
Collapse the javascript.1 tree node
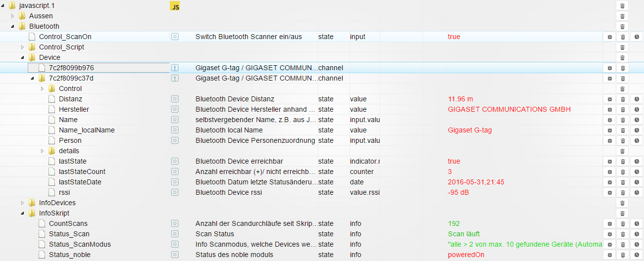point(3,6)
